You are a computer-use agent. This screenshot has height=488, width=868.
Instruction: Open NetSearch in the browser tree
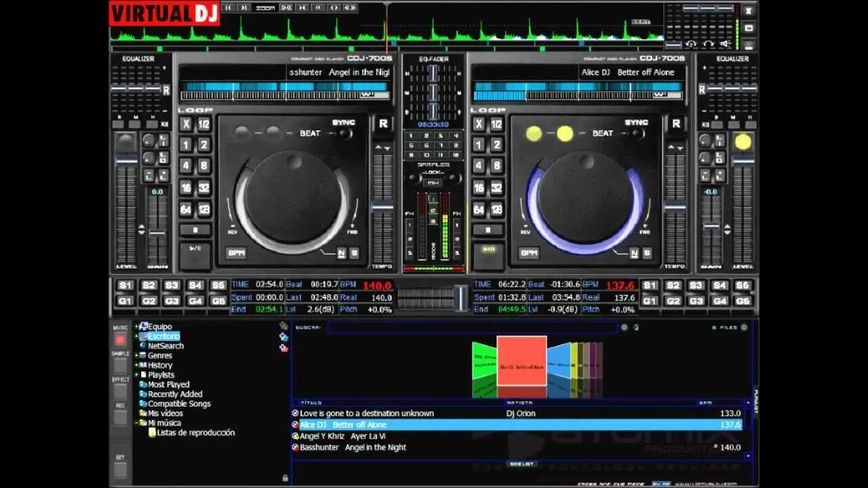[x=165, y=346]
